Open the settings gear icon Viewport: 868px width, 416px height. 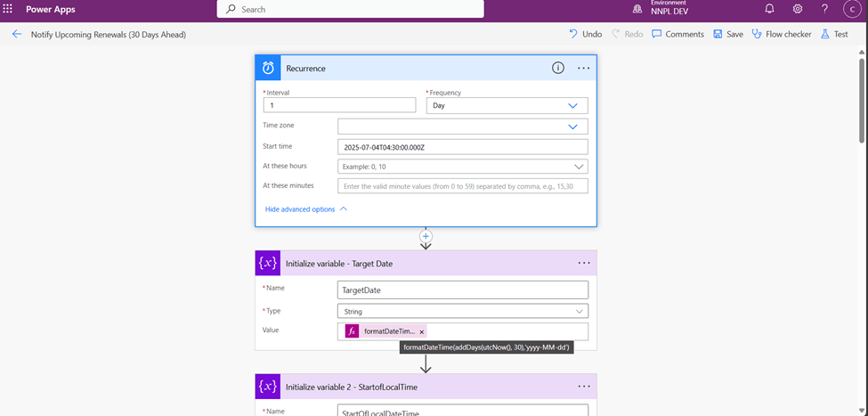pyautogui.click(x=797, y=9)
